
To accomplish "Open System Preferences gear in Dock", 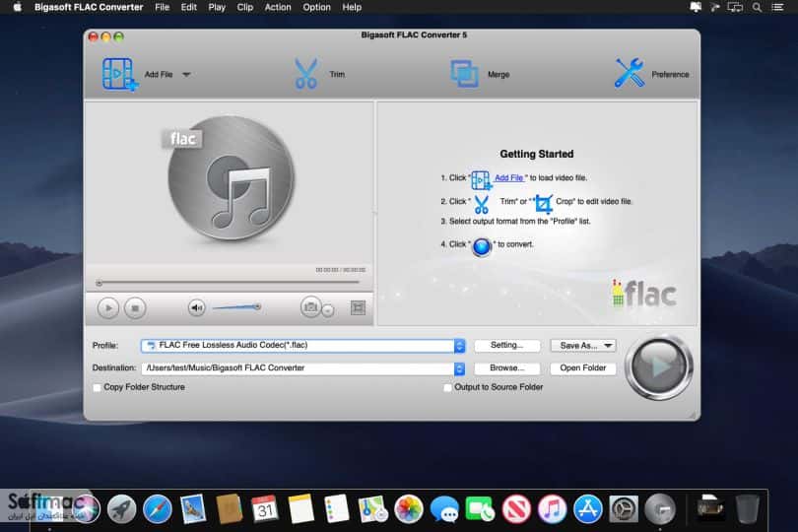I will [624, 508].
